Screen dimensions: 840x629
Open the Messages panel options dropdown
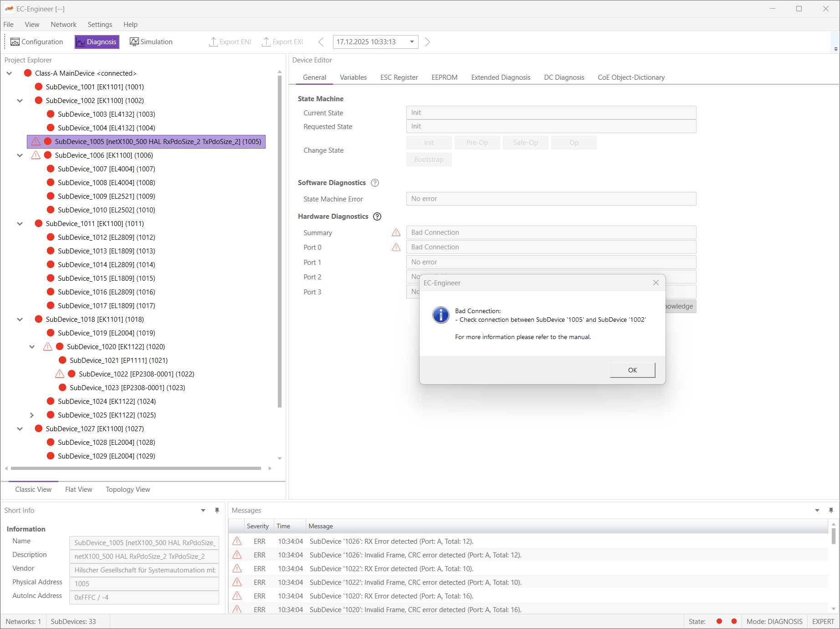(x=817, y=510)
